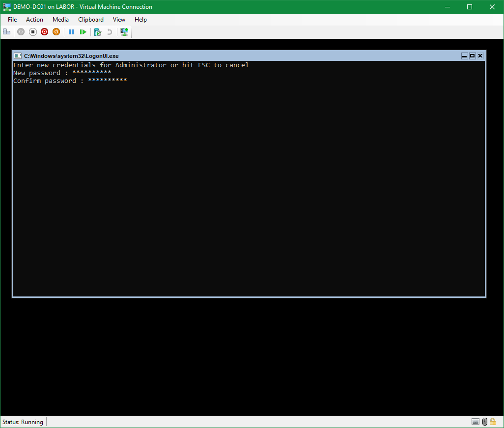The image size is (504, 428).
Task: Click the grey Start virtual machine icon
Action: [21, 32]
